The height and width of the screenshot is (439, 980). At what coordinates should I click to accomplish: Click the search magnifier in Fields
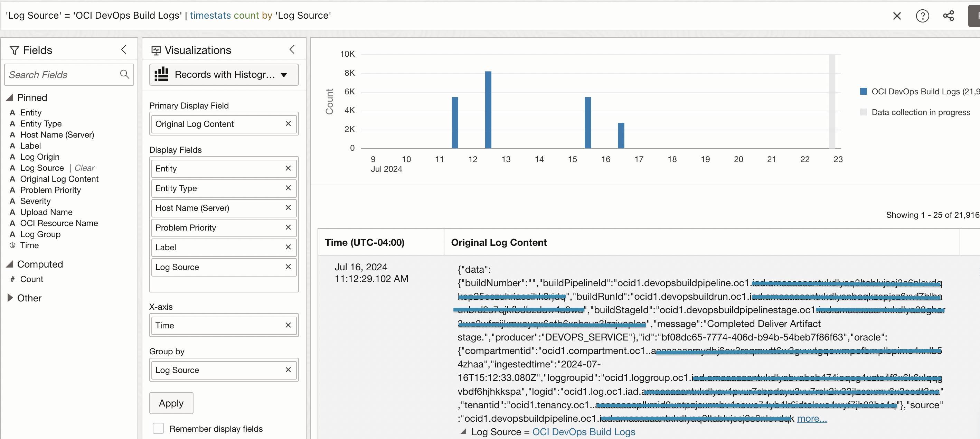pyautogui.click(x=124, y=74)
